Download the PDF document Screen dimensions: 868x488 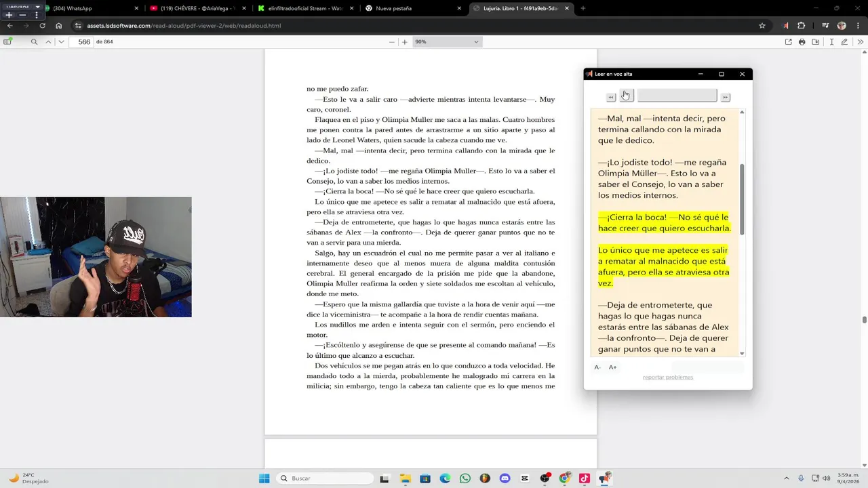click(x=815, y=42)
